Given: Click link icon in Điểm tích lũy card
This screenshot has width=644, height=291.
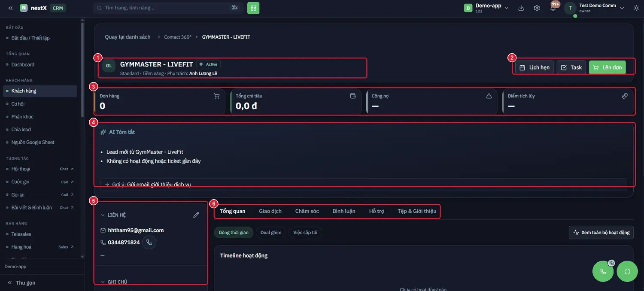Looking at the screenshot, I should 625,96.
